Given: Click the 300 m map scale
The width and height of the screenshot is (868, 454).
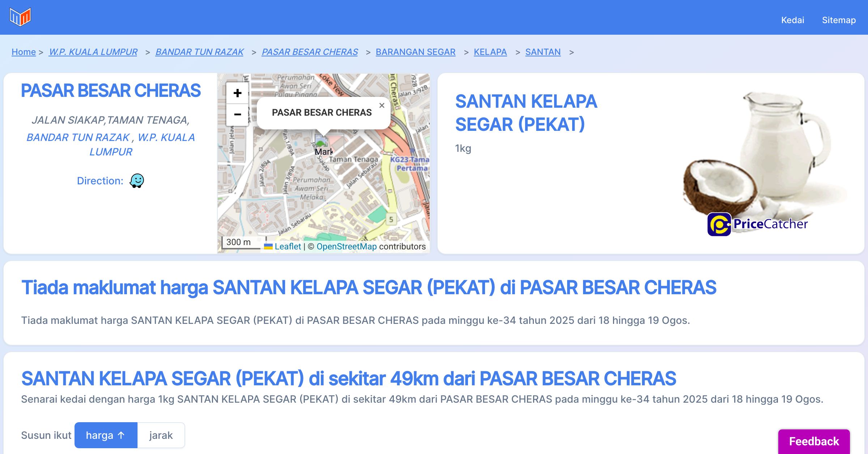Looking at the screenshot, I should (x=244, y=242).
